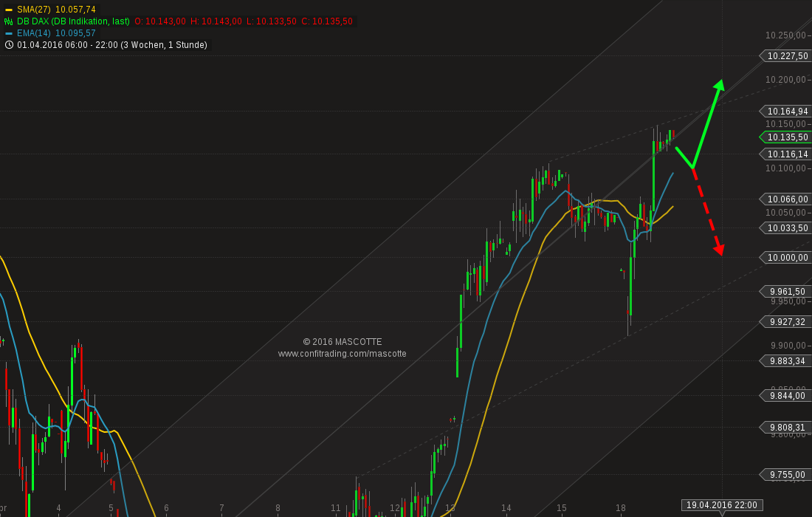Select the 10.000,00 price level tag

point(785,258)
